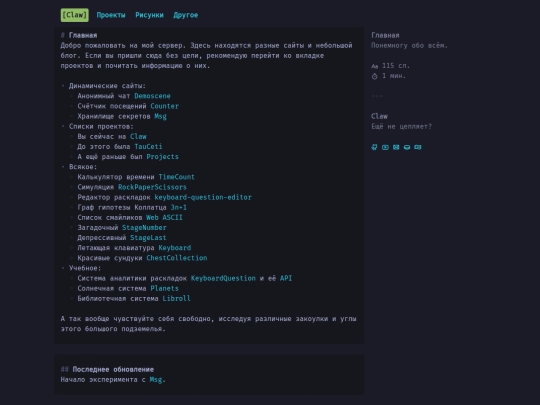Click the ## Последнее обновление heading
540x405 pixels.
pos(107,370)
